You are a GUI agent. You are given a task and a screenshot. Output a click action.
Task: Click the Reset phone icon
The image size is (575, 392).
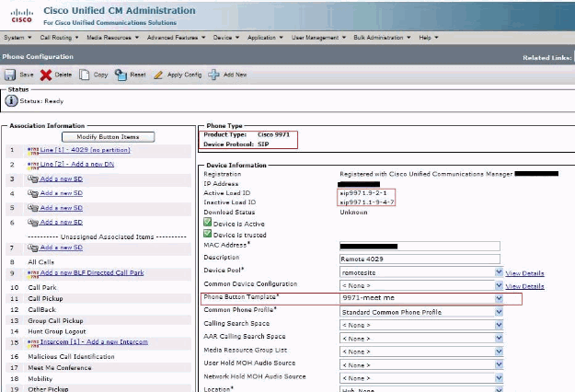[121, 75]
